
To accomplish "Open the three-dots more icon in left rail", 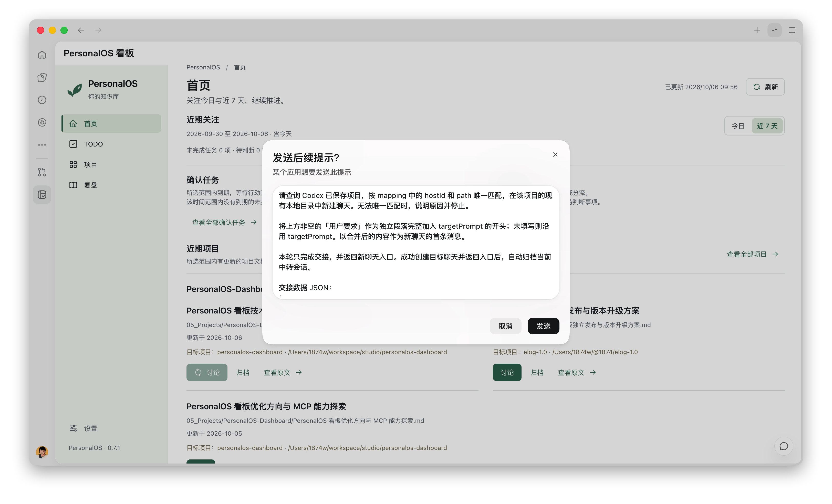I will pyautogui.click(x=42, y=145).
